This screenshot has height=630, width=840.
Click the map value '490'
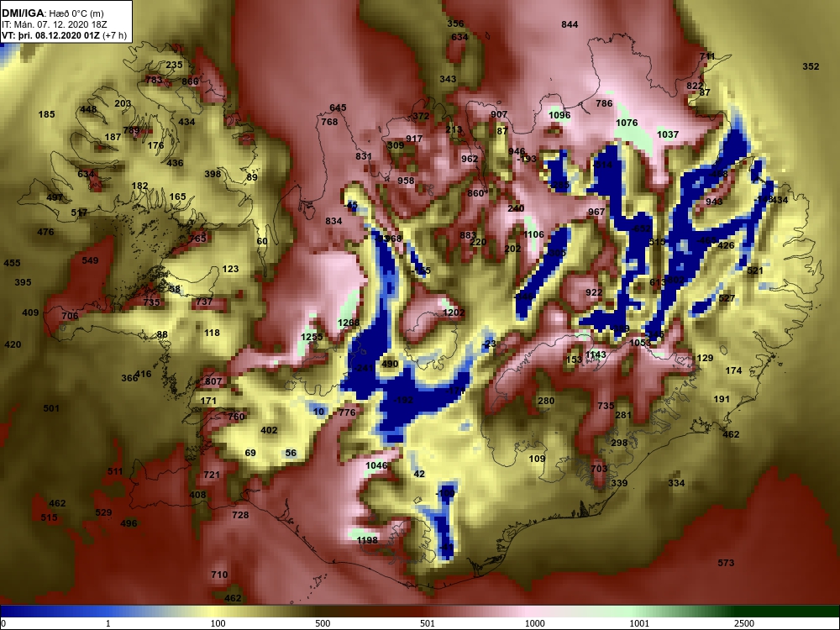click(390, 365)
